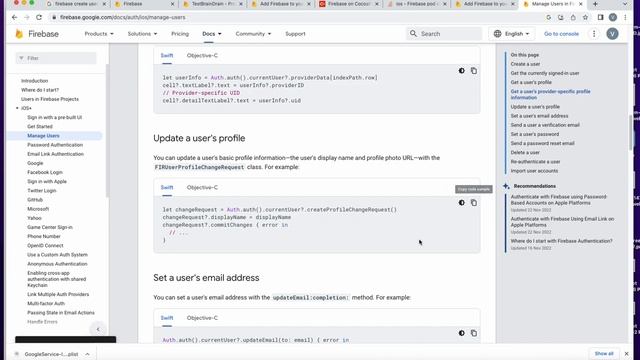Screen dimensions: 640x360
Task: Click the Chrome profile avatar in the toolbar
Action: pyautogui.click(x=613, y=18)
